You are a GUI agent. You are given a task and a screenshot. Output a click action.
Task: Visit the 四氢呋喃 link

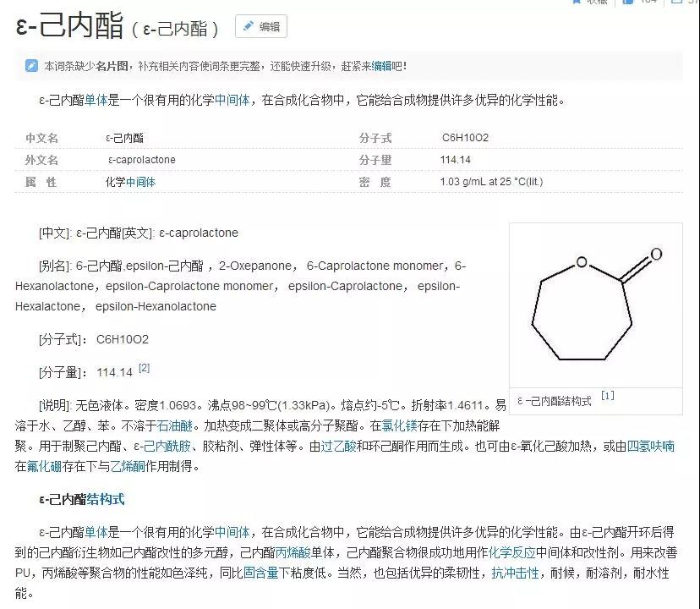tap(651, 446)
